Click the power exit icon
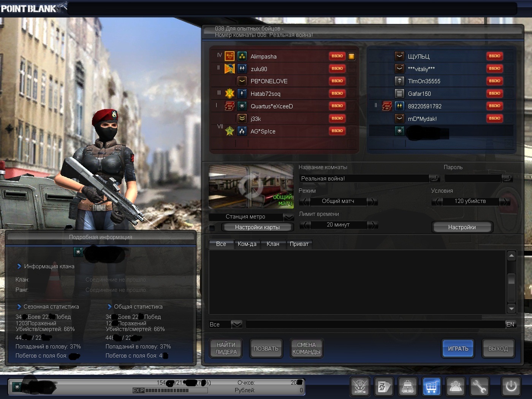 [511, 387]
